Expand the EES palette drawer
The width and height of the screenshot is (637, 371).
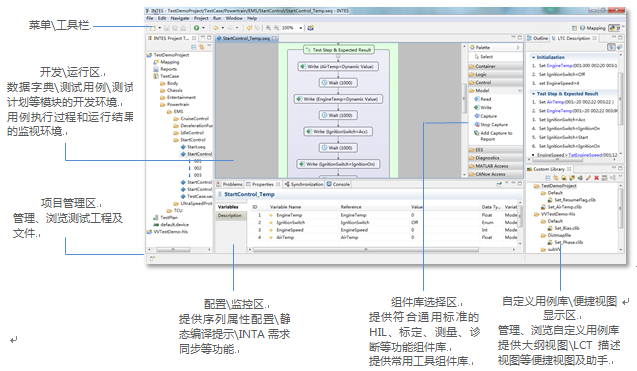496,150
